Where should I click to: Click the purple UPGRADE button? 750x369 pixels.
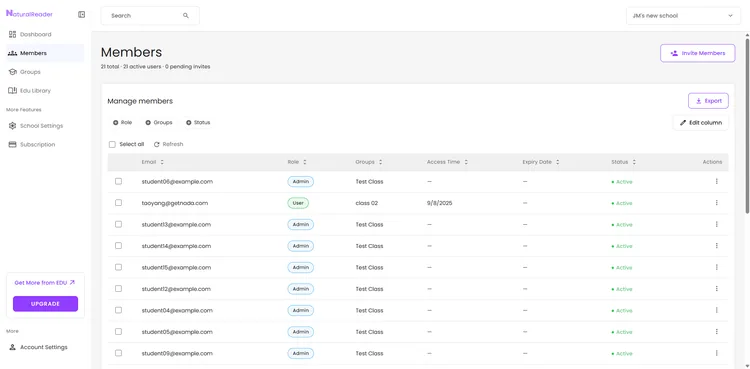click(45, 304)
